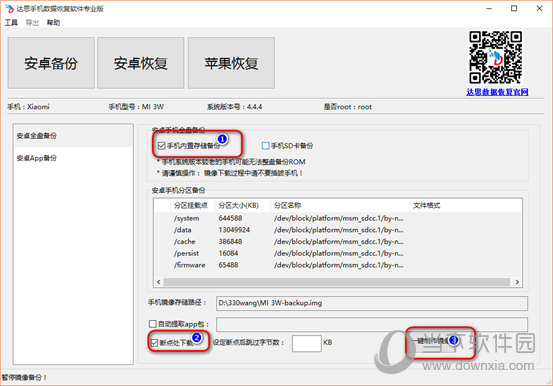The width and height of the screenshot is (553, 386).
Task: Open the 达思数据恢复官网 link
Action: click(x=497, y=92)
